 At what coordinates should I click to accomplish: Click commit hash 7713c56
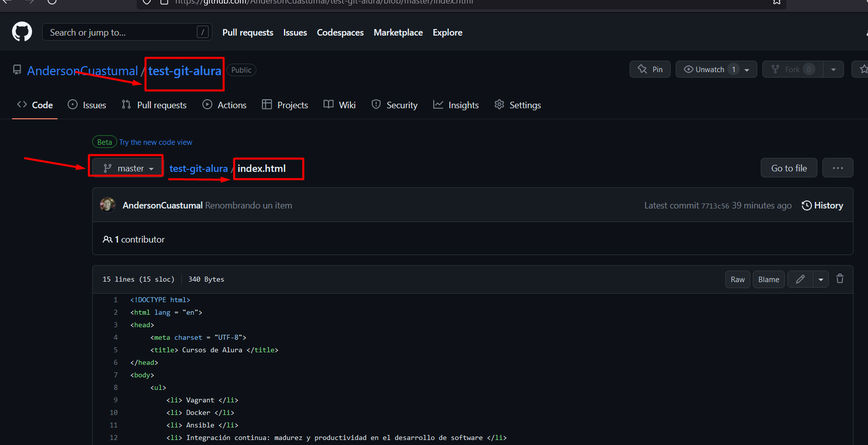[715, 206]
